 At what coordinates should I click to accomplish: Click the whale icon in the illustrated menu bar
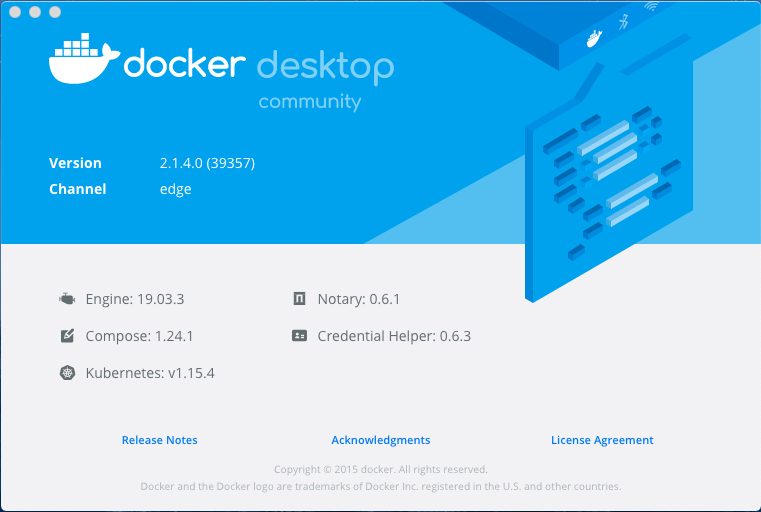click(x=594, y=38)
